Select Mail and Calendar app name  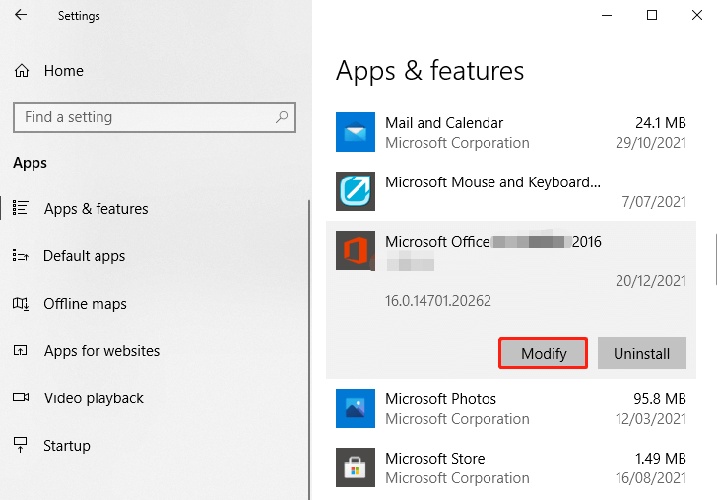[x=444, y=123]
